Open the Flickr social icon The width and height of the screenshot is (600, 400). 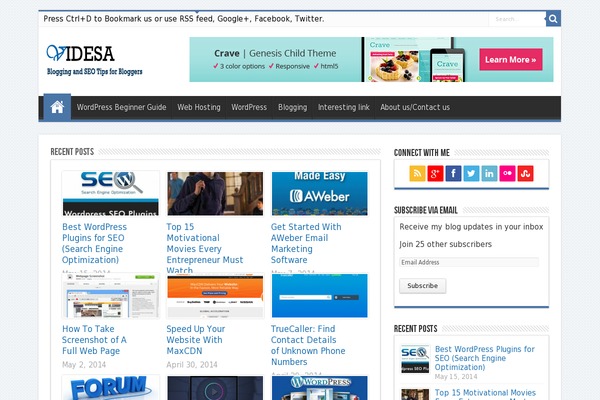click(x=507, y=173)
